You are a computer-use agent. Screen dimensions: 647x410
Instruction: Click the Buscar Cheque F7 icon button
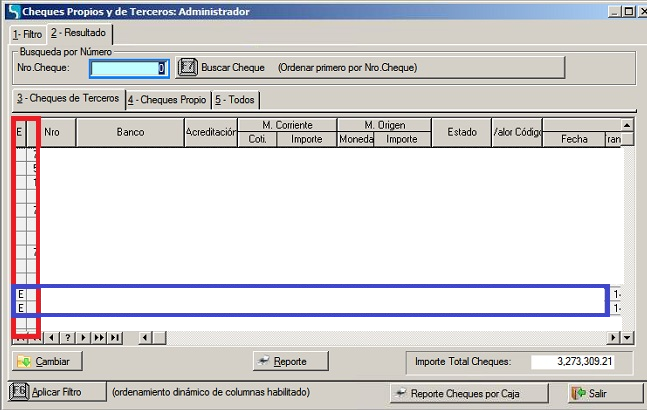(187, 68)
